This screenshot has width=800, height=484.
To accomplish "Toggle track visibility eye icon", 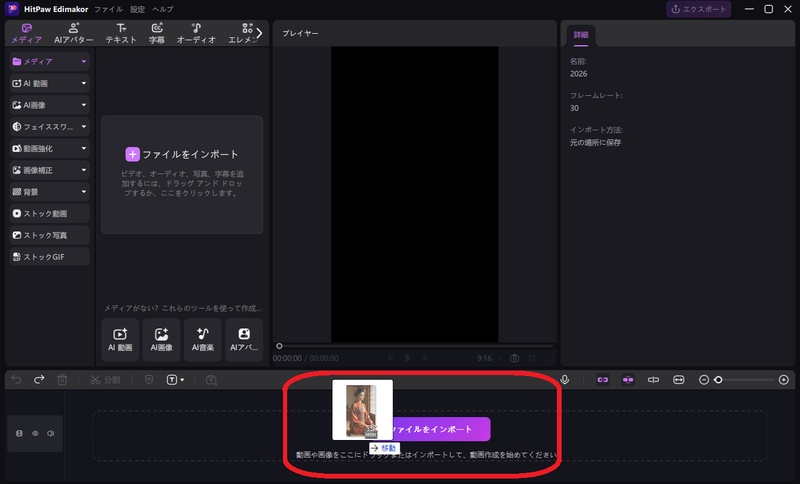I will click(x=35, y=433).
